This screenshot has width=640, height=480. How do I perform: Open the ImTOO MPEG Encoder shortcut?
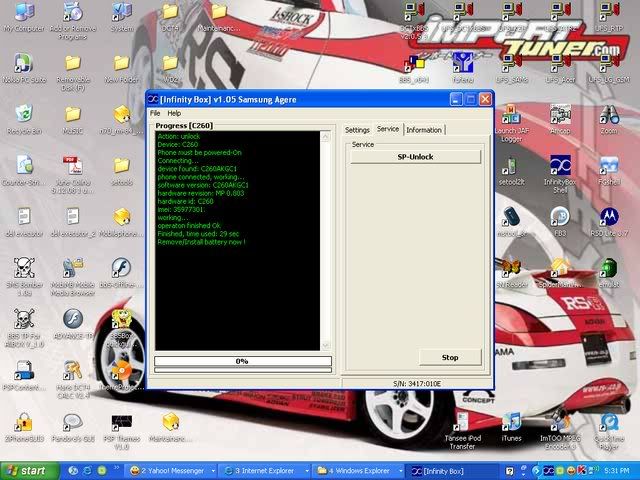tap(560, 432)
